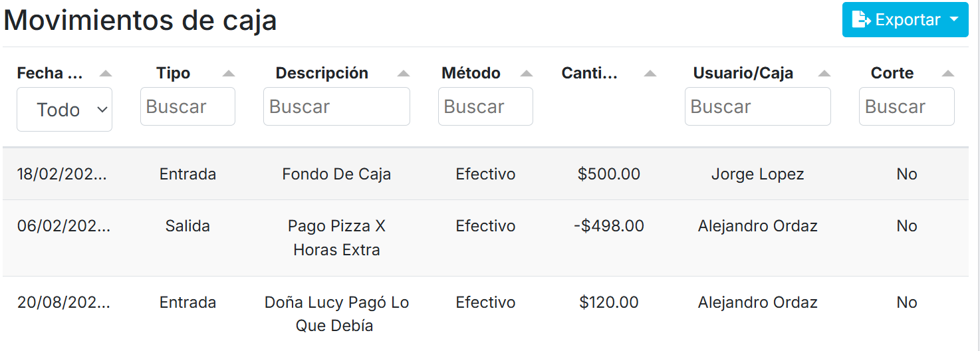The width and height of the screenshot is (980, 351).
Task: Click the -$498.00 amount cell
Action: click(x=609, y=226)
